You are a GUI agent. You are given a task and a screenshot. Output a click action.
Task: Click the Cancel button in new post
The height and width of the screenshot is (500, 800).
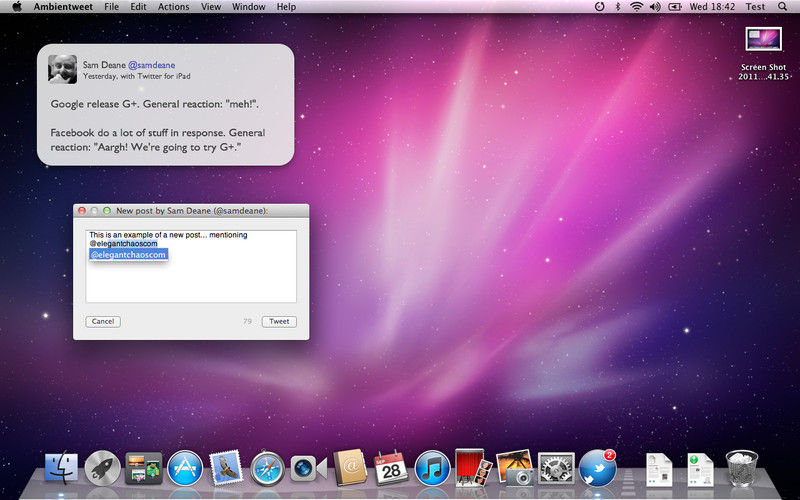[103, 321]
